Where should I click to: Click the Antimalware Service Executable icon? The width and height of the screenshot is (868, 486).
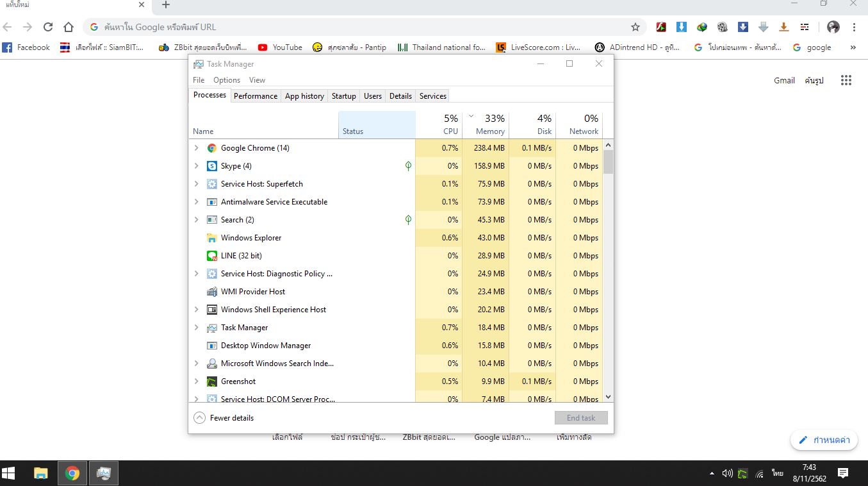tap(212, 202)
